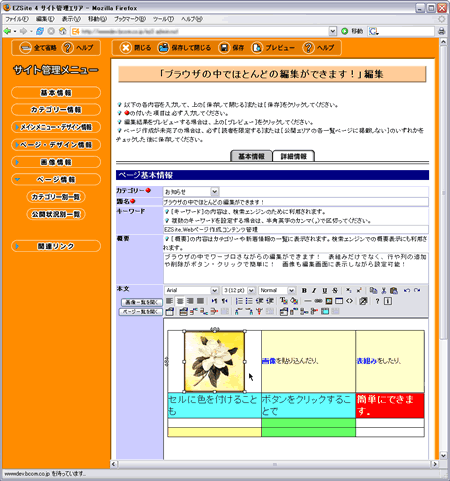Toggle bold formatting in the editor
The height and width of the screenshot is (481, 450).
(304, 290)
